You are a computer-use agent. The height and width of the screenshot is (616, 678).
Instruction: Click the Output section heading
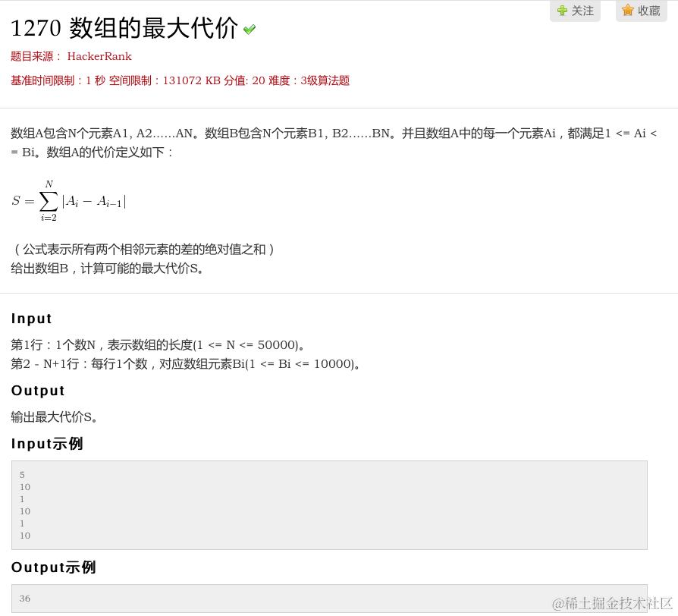pos(38,390)
